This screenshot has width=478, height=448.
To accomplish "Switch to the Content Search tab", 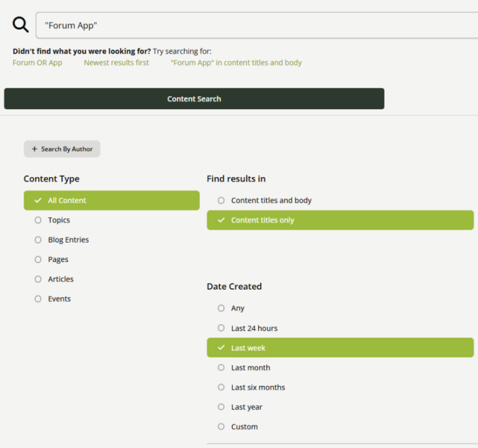I will [194, 99].
